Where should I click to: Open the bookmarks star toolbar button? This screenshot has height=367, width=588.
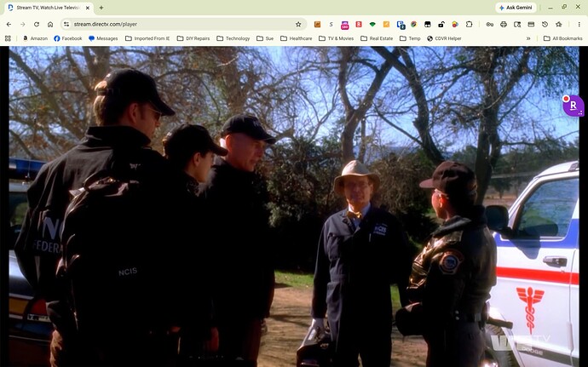pos(559,25)
